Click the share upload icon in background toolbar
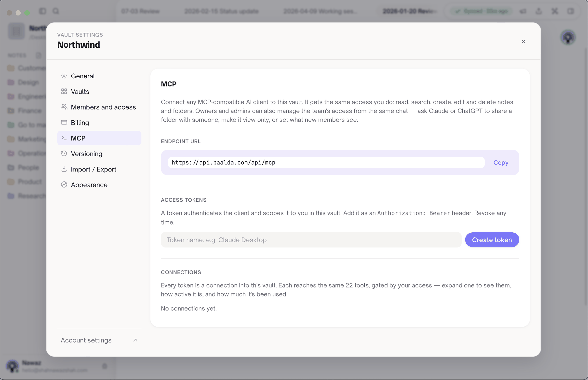 coord(539,11)
